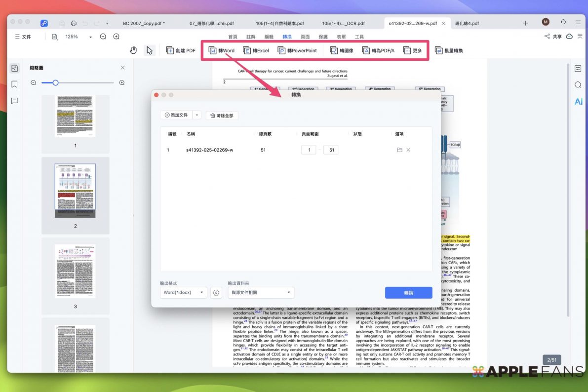
Task: Click the Convert to PowerPoint icon
Action: coord(281,50)
